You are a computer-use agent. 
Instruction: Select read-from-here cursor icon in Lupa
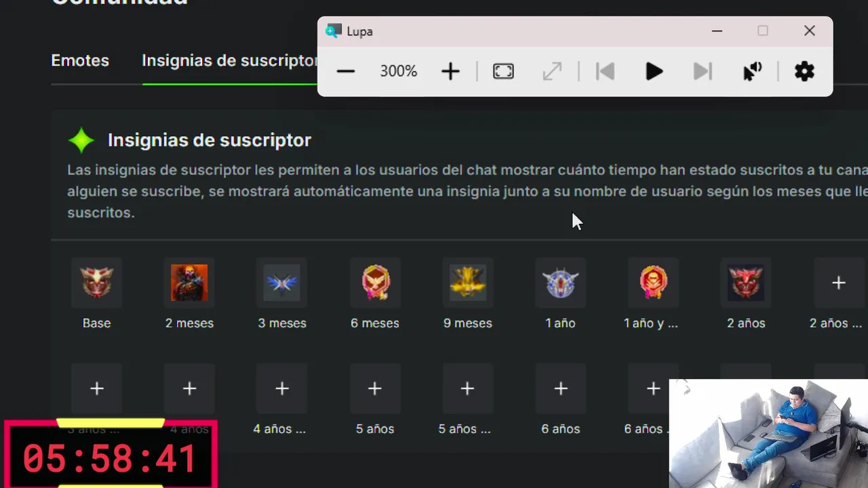coord(753,71)
